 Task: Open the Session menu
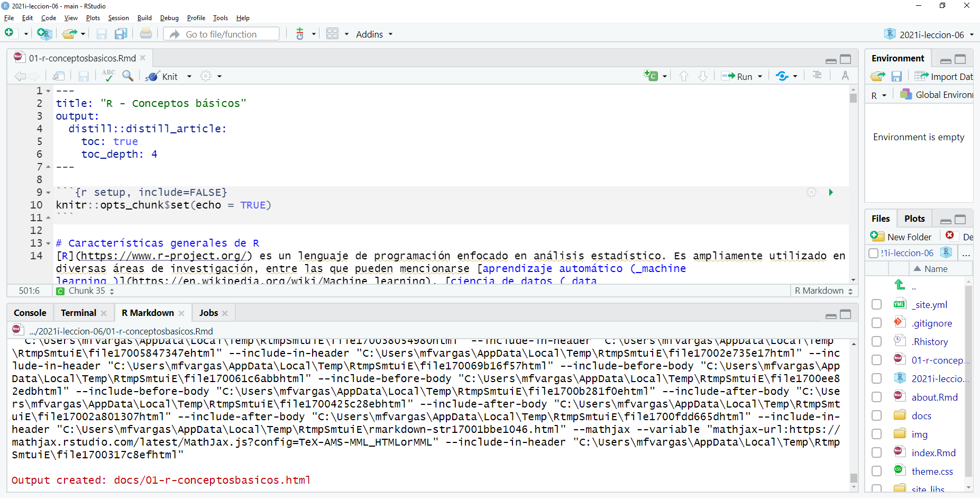pyautogui.click(x=118, y=18)
